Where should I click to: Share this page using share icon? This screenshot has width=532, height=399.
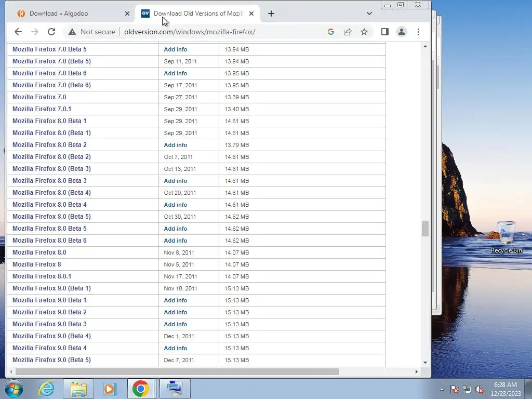348,32
